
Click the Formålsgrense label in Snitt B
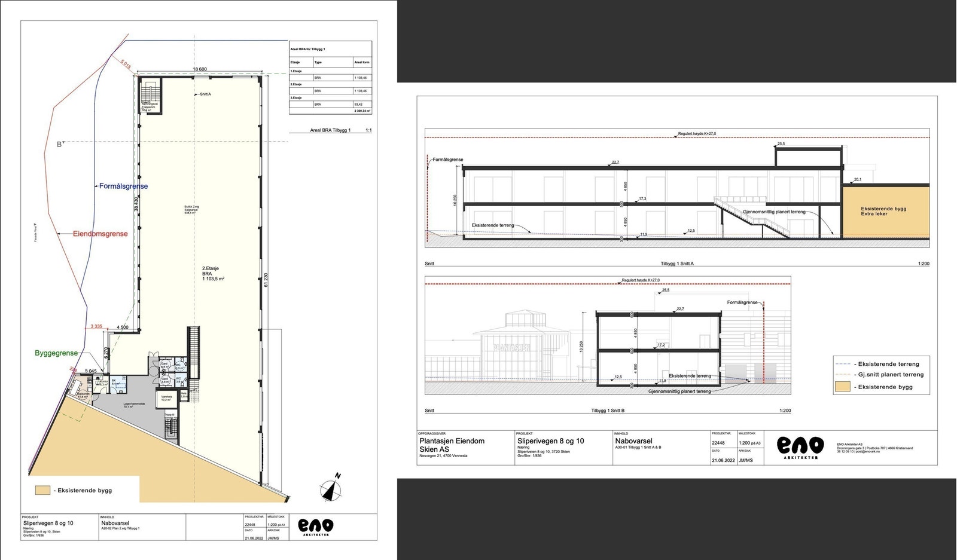(742, 302)
